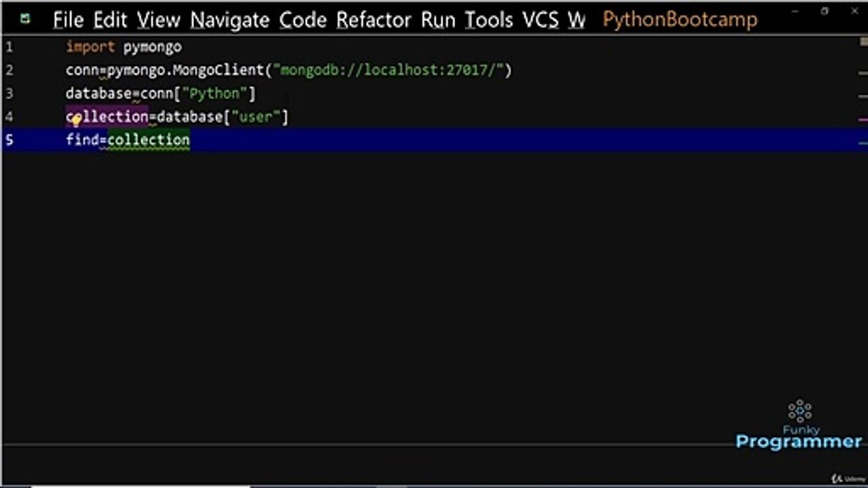Open the Run menu
The image size is (868, 488).
tap(438, 20)
